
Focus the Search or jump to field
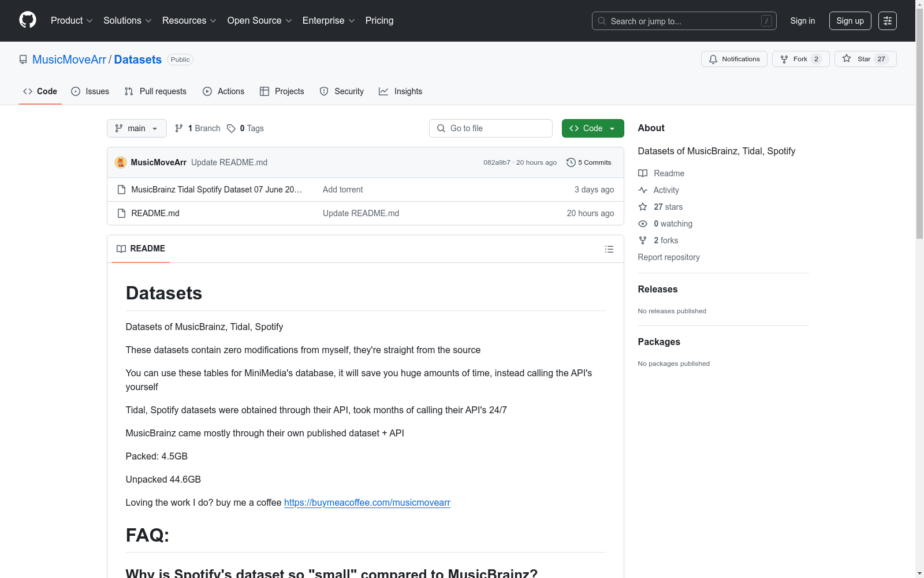(684, 21)
